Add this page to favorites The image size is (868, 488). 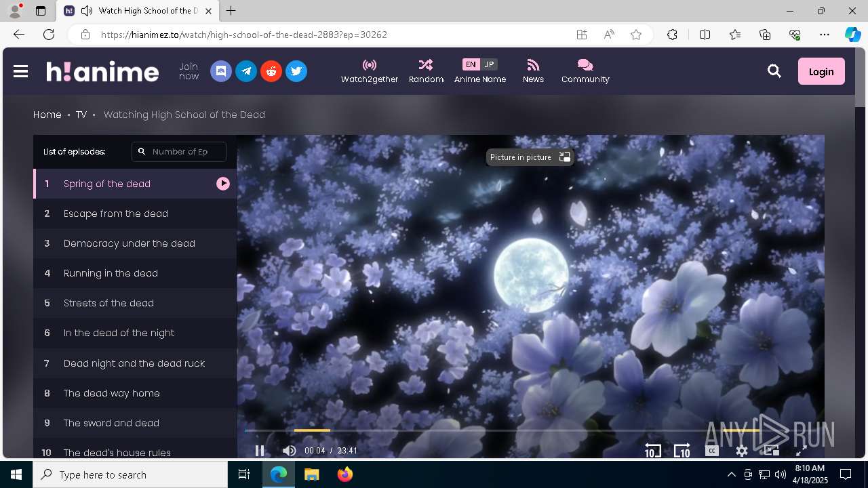point(636,35)
